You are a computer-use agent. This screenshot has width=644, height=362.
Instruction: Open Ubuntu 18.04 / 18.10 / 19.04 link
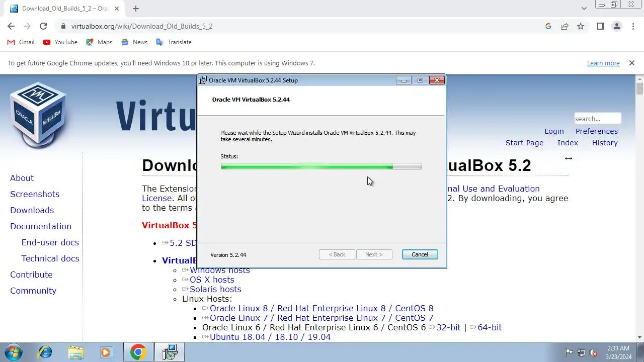[270, 337]
